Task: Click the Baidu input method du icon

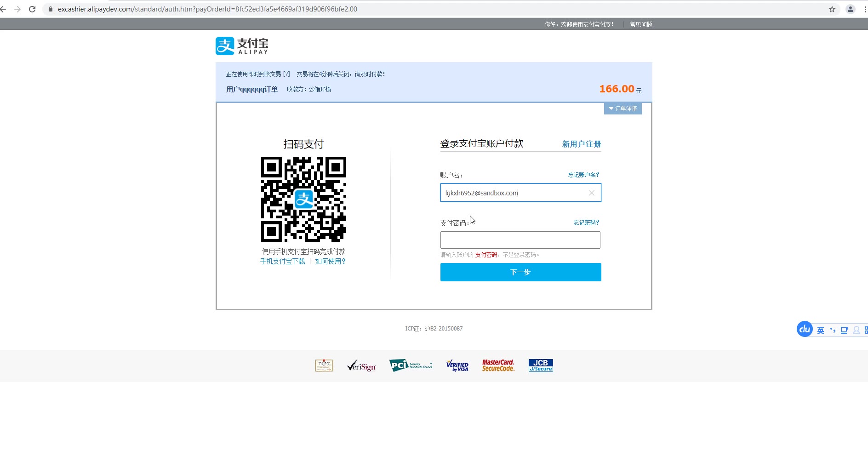Action: 805,329
